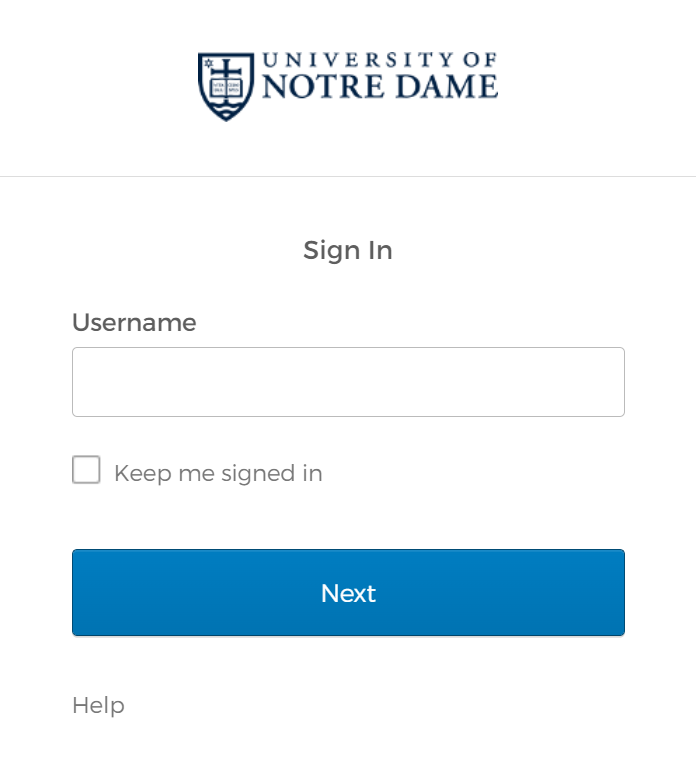Click the star on the shield crest
Viewport: 696px width, 762px height.
(x=209, y=64)
